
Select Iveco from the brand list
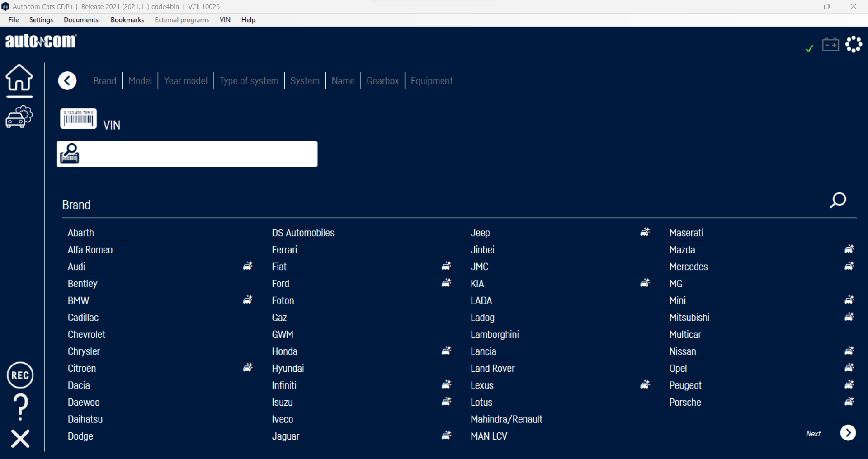pyautogui.click(x=283, y=419)
